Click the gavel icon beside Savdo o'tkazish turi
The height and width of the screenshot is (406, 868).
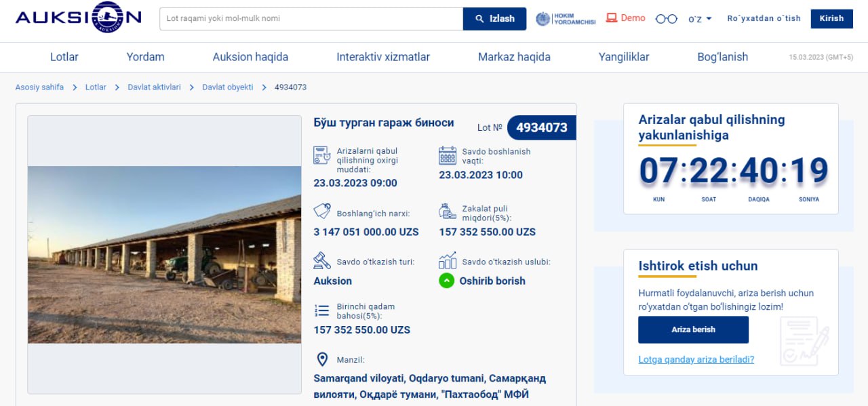click(321, 261)
